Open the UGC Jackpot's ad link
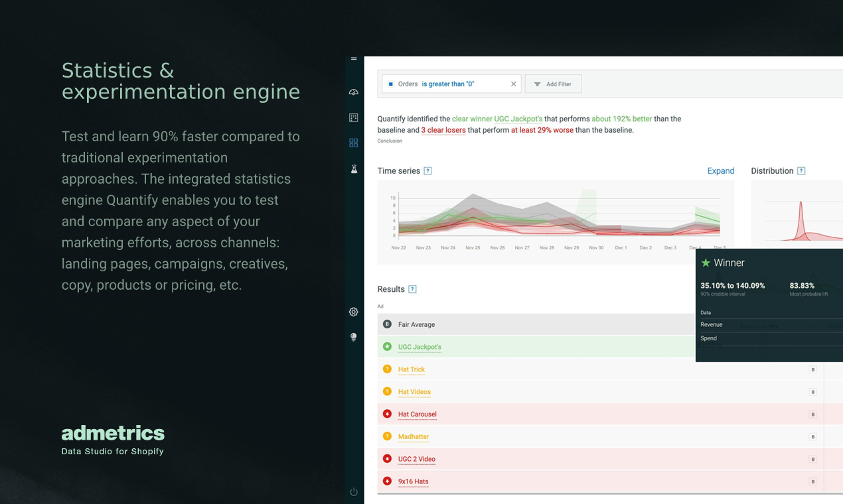This screenshot has height=504, width=843. [420, 347]
